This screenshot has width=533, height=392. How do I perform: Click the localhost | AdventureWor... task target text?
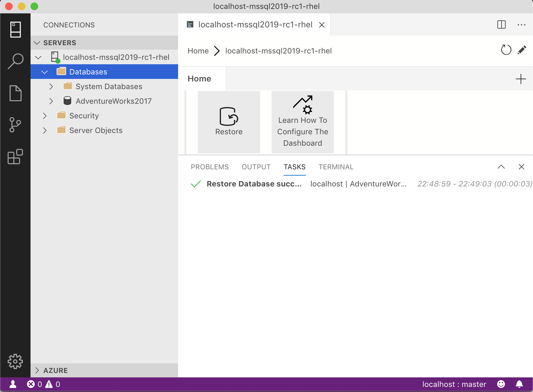pyautogui.click(x=358, y=184)
